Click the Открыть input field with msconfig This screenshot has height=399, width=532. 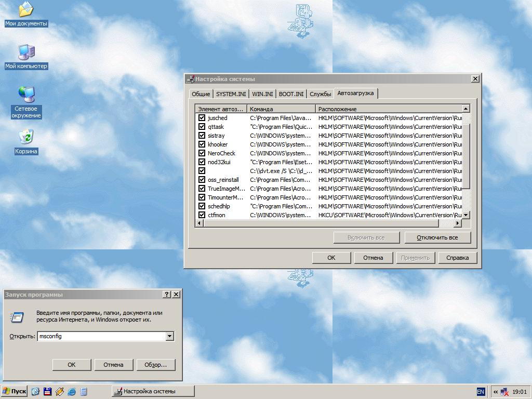[102, 336]
